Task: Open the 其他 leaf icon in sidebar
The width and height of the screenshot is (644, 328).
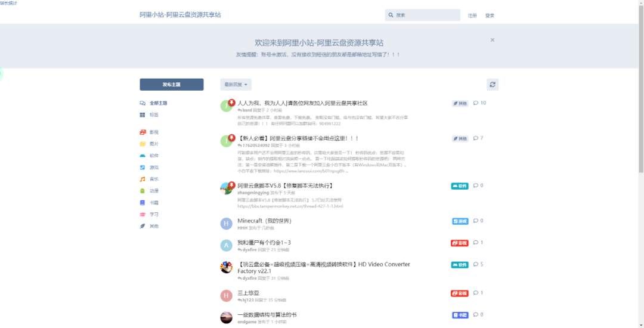Action: (143, 226)
